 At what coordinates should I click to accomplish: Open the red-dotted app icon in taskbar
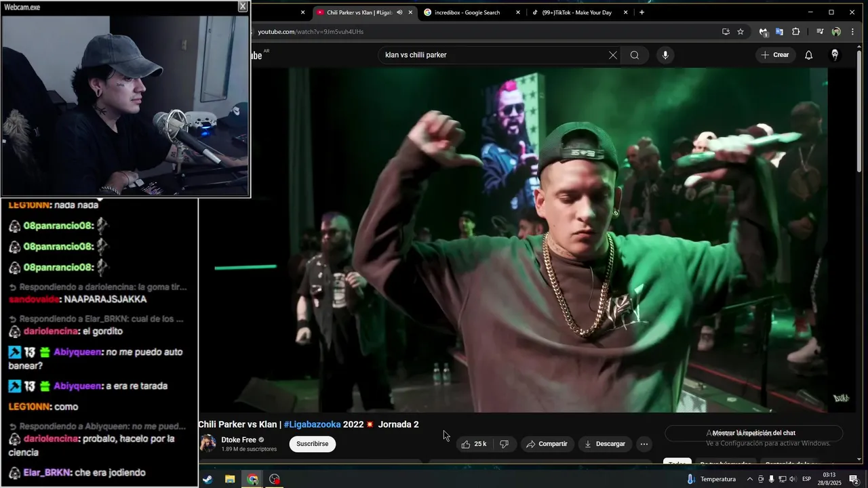(274, 479)
